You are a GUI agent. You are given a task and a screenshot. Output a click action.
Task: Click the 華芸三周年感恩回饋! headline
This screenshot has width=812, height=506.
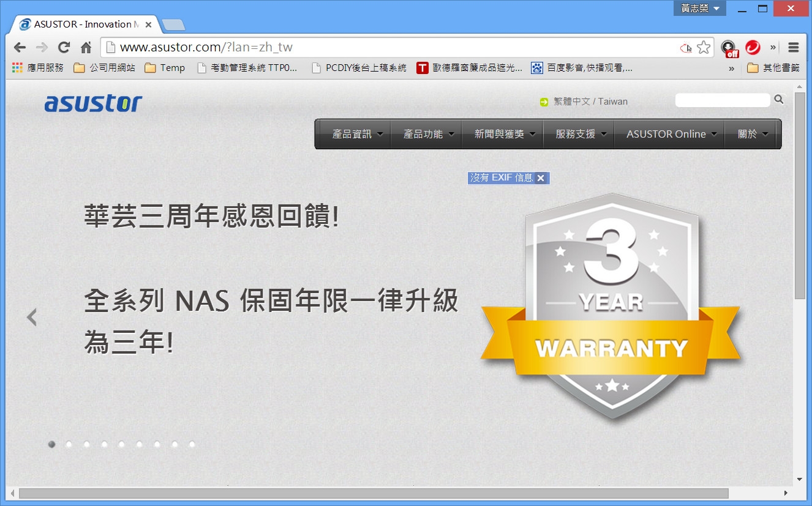click(x=211, y=217)
